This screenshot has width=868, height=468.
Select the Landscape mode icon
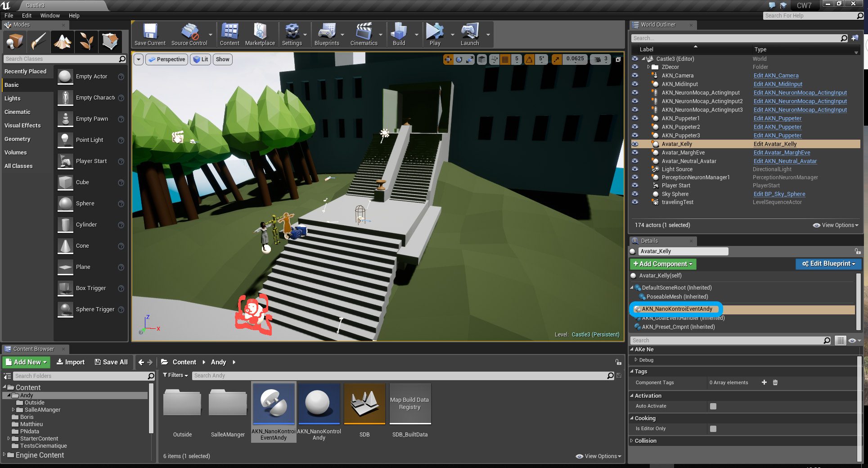click(63, 41)
